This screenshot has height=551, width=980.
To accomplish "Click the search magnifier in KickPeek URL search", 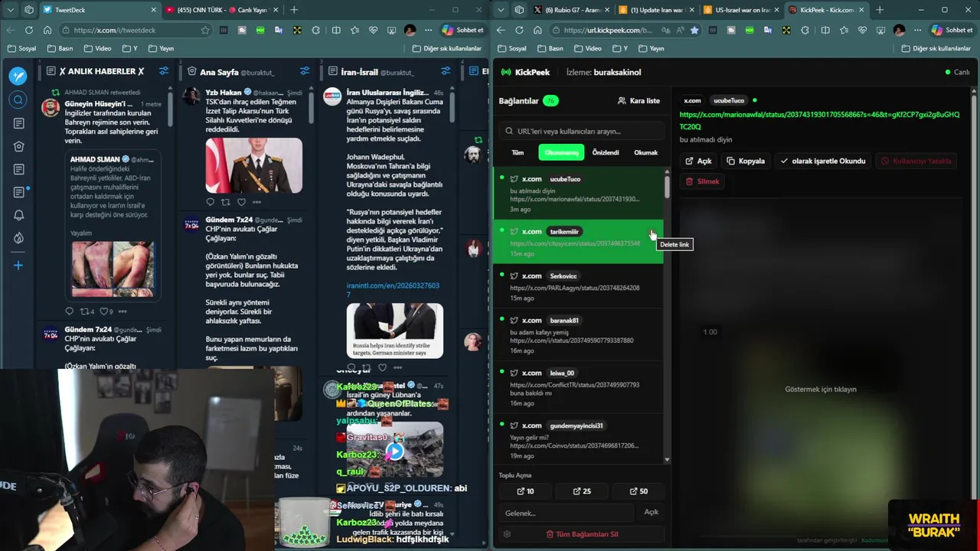I will pos(508,131).
